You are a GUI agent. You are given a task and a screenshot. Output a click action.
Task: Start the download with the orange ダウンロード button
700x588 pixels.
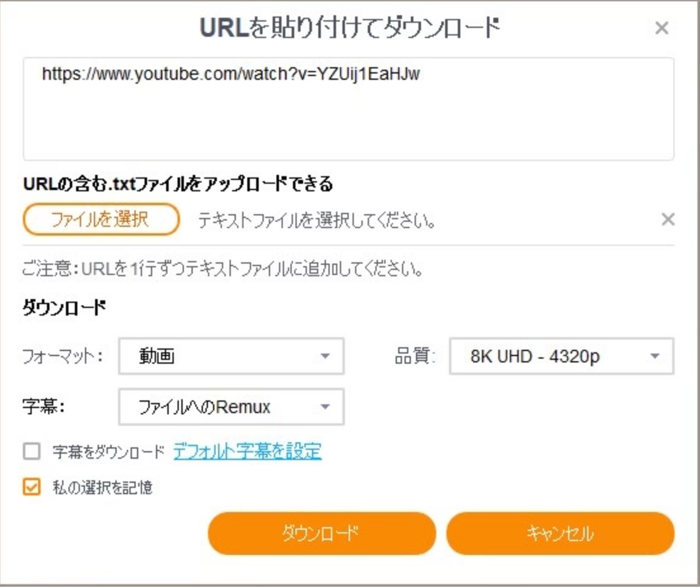pyautogui.click(x=321, y=533)
